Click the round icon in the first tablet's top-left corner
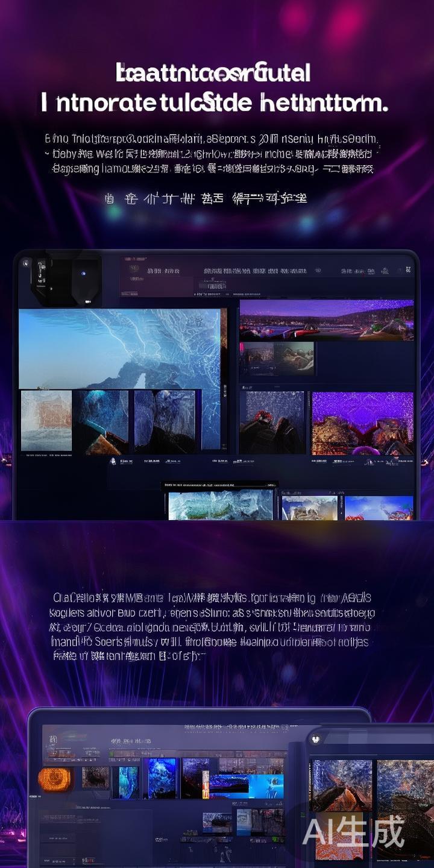Image resolution: width=434 pixels, height=868 pixels. pos(25,263)
